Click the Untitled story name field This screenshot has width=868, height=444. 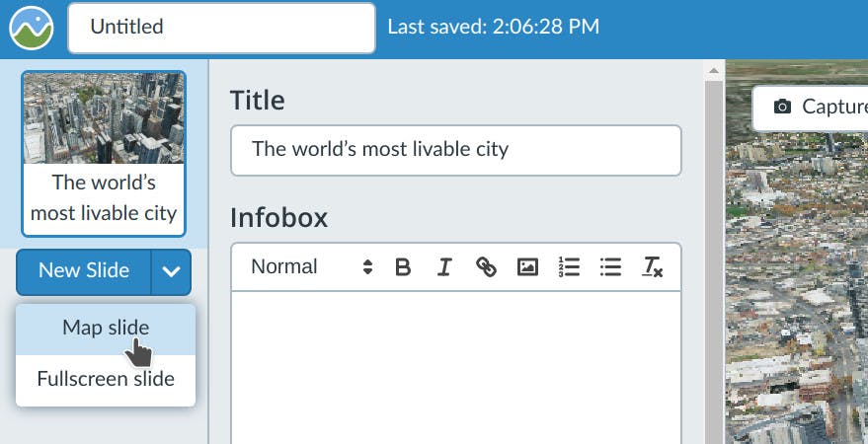click(221, 28)
